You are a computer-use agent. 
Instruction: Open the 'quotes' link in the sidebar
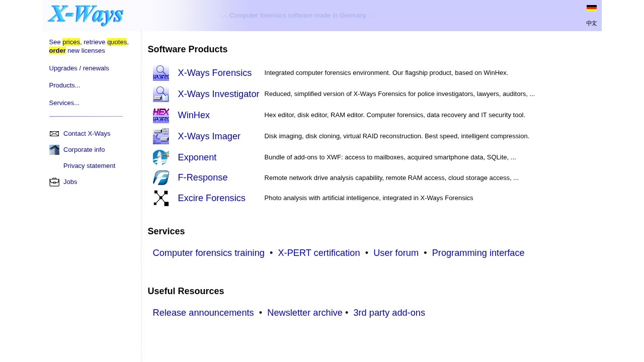point(117,42)
